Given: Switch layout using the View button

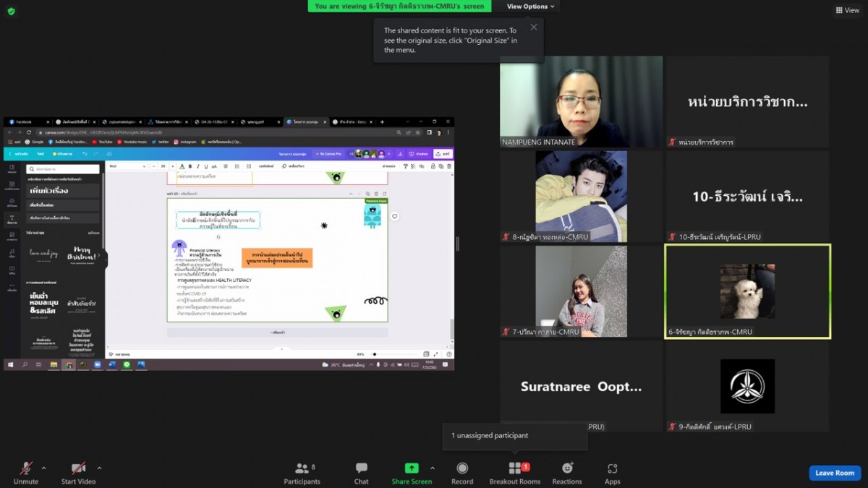Looking at the screenshot, I should click(x=848, y=10).
